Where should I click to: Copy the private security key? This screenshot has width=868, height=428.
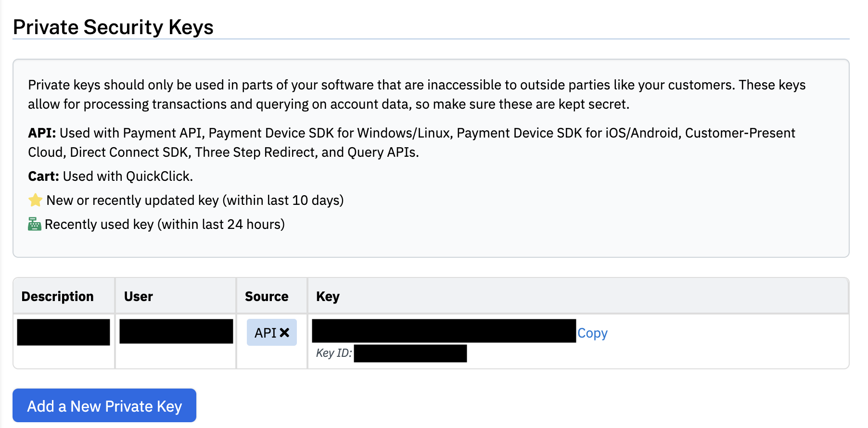(x=592, y=333)
